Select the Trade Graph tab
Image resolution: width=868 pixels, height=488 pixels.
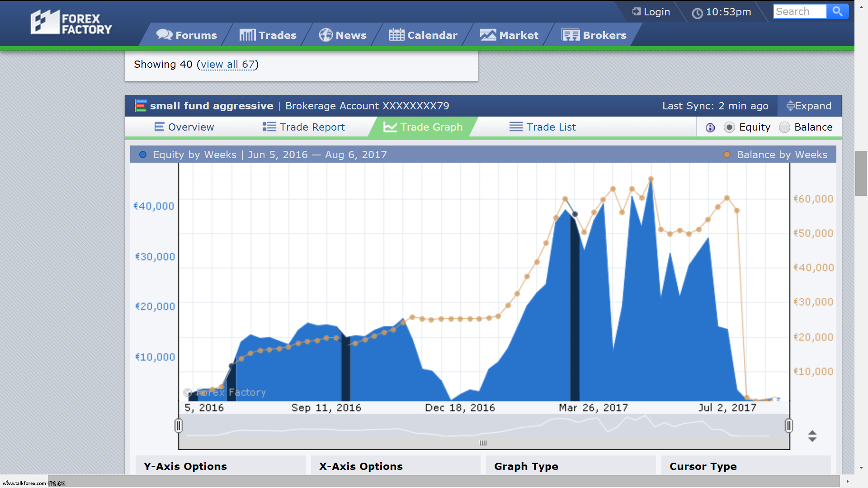(423, 127)
